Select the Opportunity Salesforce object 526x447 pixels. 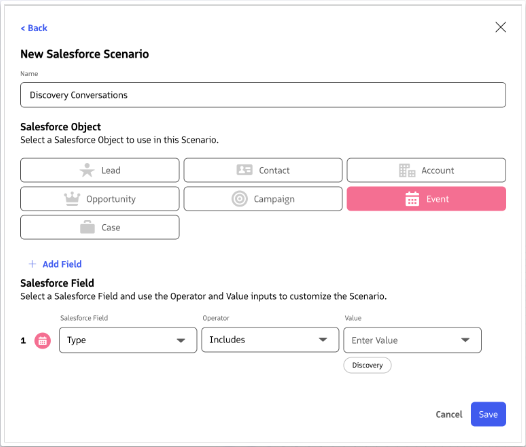coord(100,199)
